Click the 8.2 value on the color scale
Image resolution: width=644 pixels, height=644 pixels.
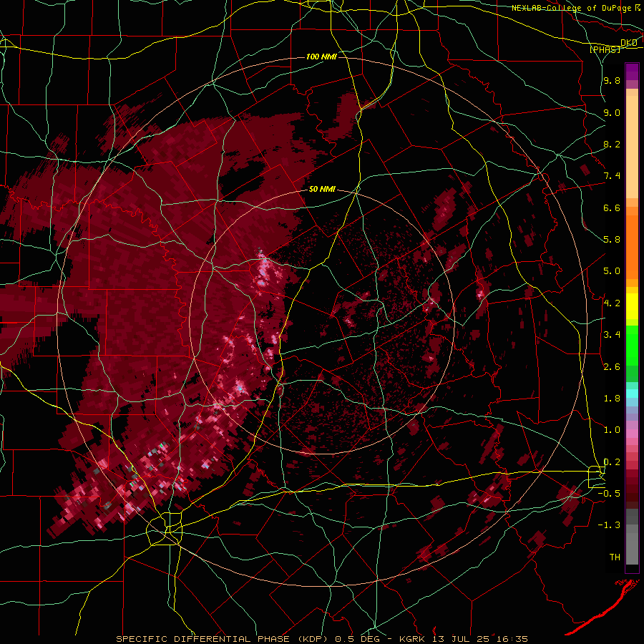click(612, 144)
